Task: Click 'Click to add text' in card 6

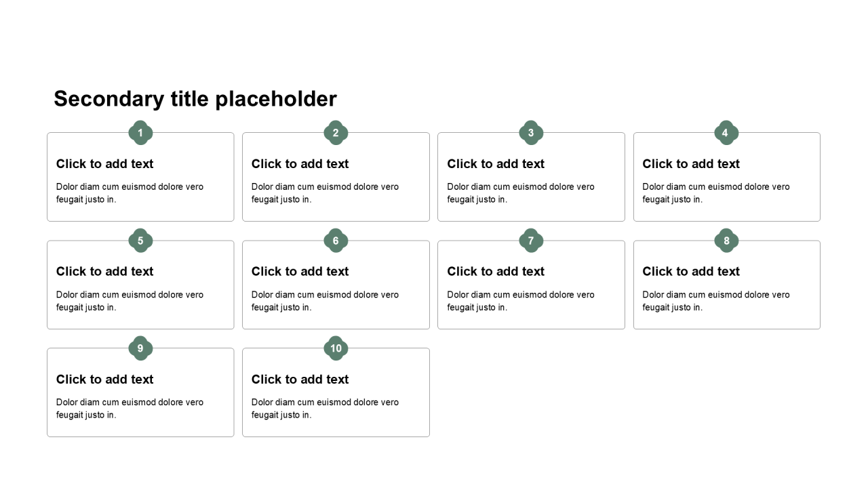Action: [300, 272]
